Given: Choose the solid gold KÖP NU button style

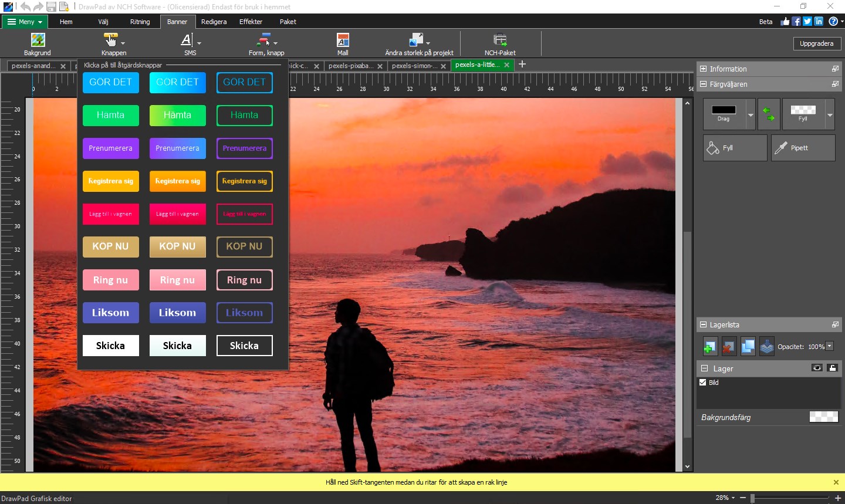Looking at the screenshot, I should [x=110, y=246].
